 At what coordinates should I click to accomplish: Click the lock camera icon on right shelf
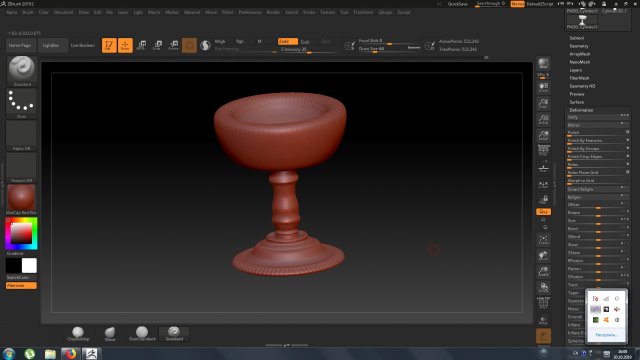pos(543,200)
